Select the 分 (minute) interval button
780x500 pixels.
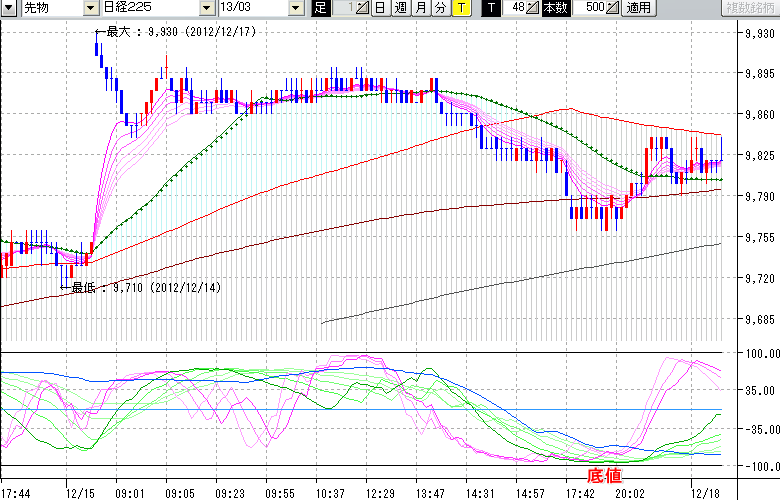coord(439,8)
